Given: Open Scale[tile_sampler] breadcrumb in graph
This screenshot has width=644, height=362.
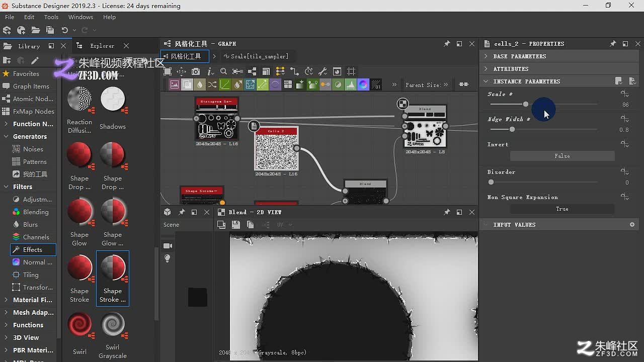Looking at the screenshot, I should pyautogui.click(x=260, y=56).
